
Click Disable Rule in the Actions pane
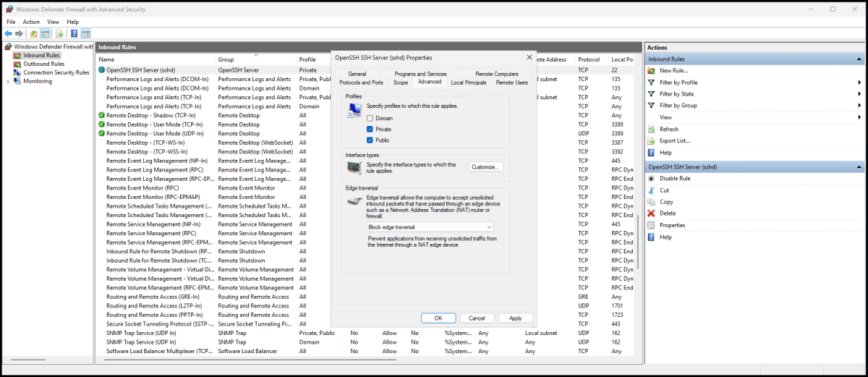coord(675,179)
